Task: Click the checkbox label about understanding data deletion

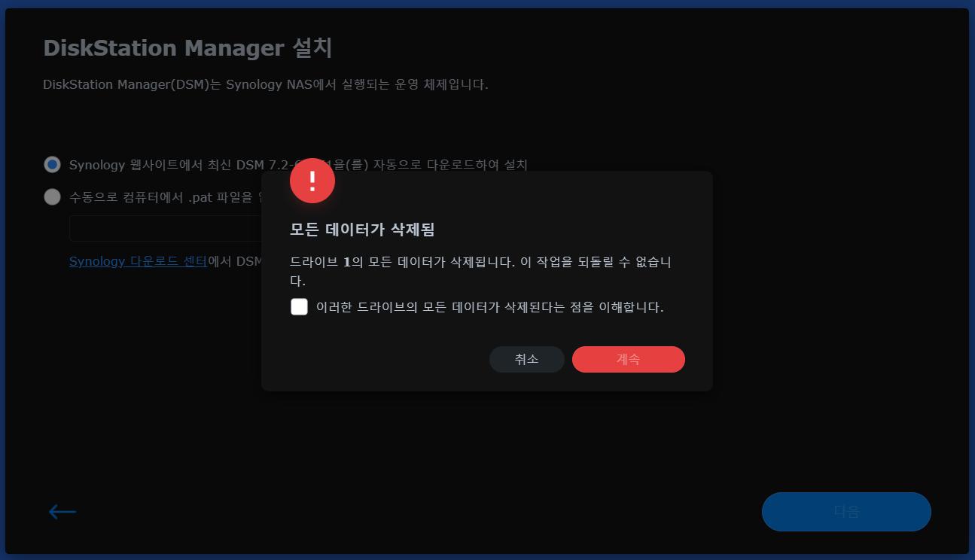Action: pos(490,307)
